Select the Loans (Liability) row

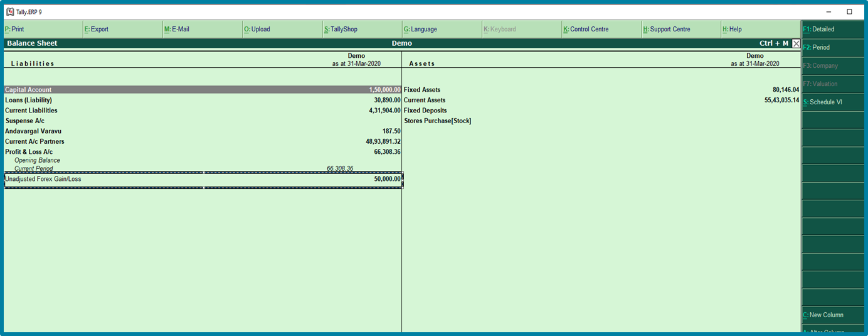[203, 100]
